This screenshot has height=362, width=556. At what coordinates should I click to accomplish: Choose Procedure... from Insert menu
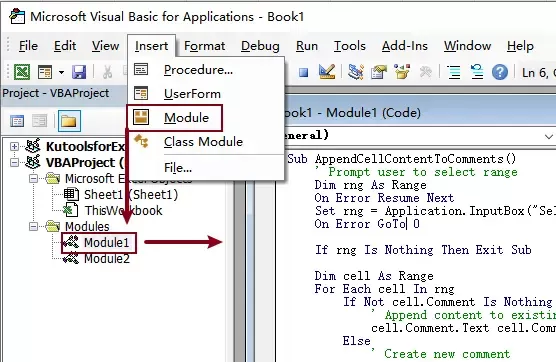[206, 70]
